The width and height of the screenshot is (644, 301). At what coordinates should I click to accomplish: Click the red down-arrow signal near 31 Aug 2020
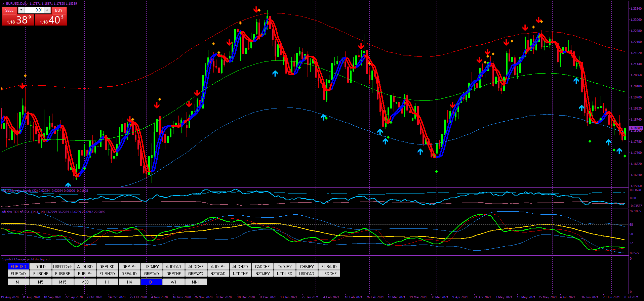point(22,86)
